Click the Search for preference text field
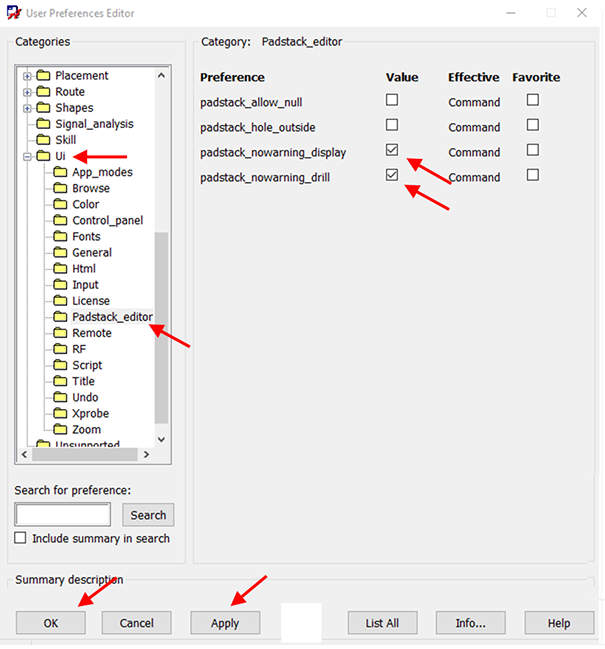Viewport: 605px width, 649px height. point(63,515)
